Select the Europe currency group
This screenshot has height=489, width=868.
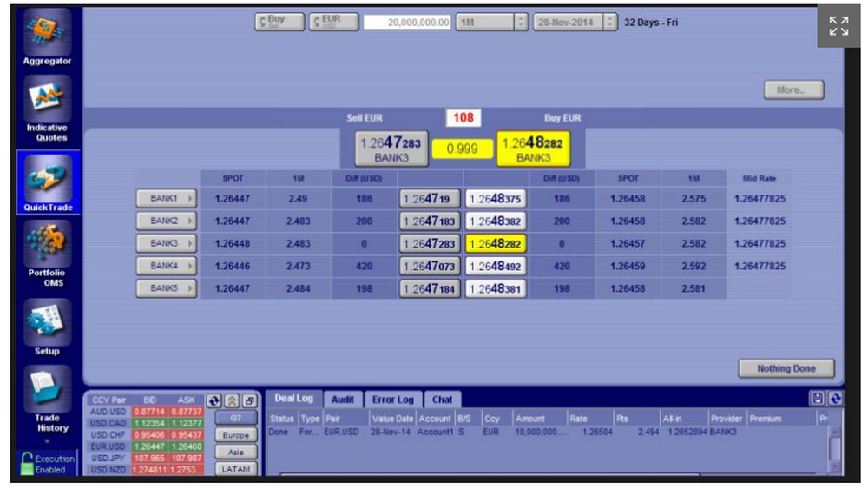tap(236, 435)
